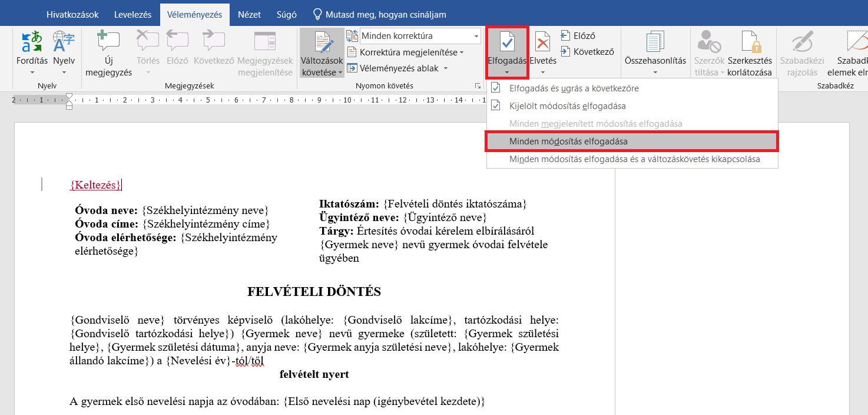868x415 pixels.
Task: Click the first-line indent marker on ruler
Action: pos(69,96)
